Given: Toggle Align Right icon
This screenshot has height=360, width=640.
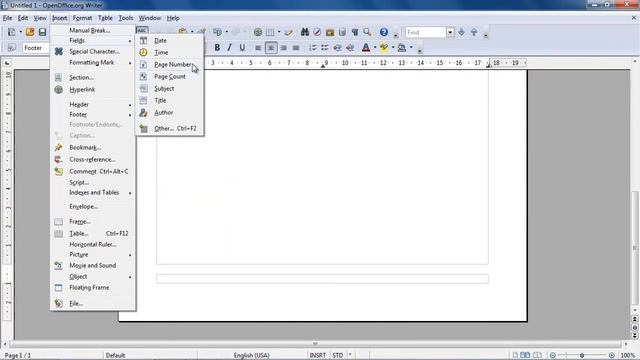Looking at the screenshot, I should (284, 48).
